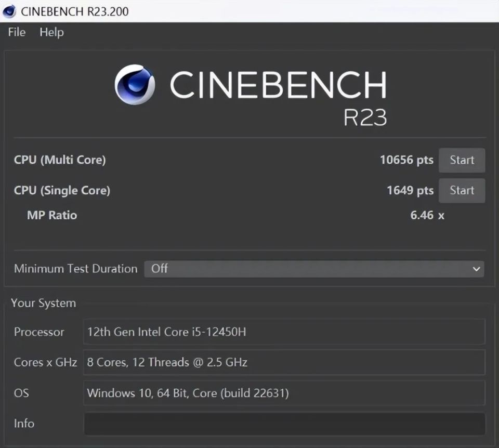Open the Help menu
The image size is (499, 448).
[x=51, y=32]
